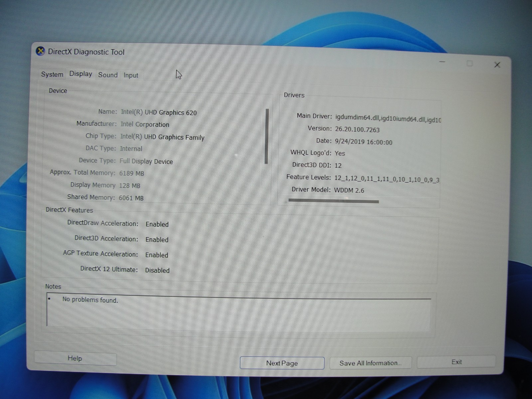Click Save All Information button
The image size is (532, 399).
370,363
